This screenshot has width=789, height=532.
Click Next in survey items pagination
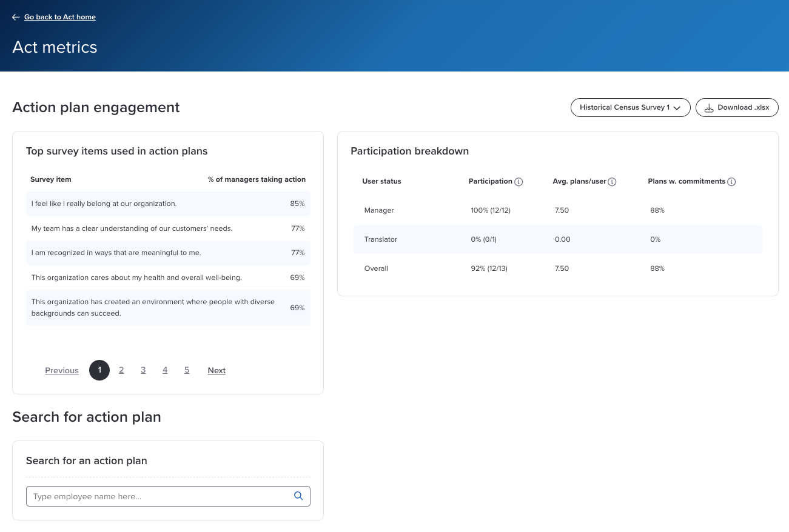click(x=217, y=370)
